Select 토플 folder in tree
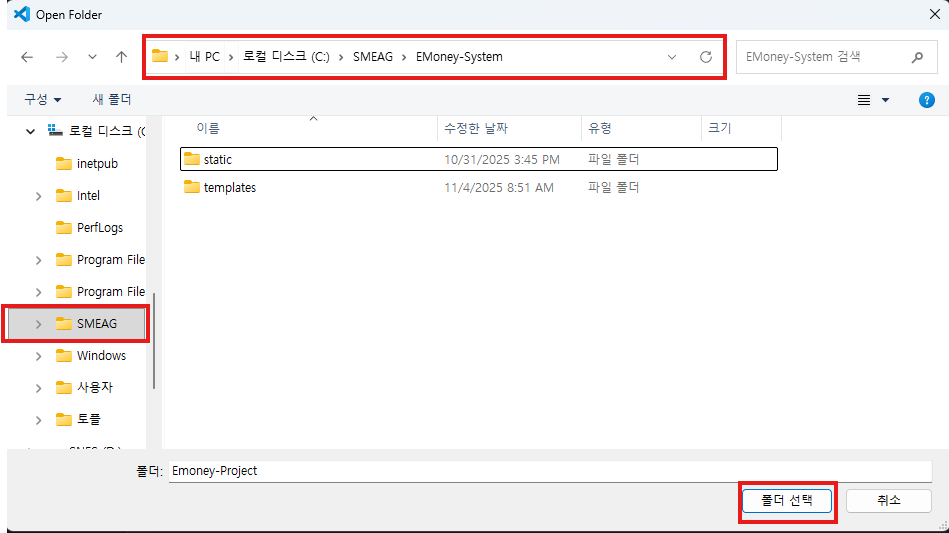Image resolution: width=949 pixels, height=533 pixels. coord(88,419)
